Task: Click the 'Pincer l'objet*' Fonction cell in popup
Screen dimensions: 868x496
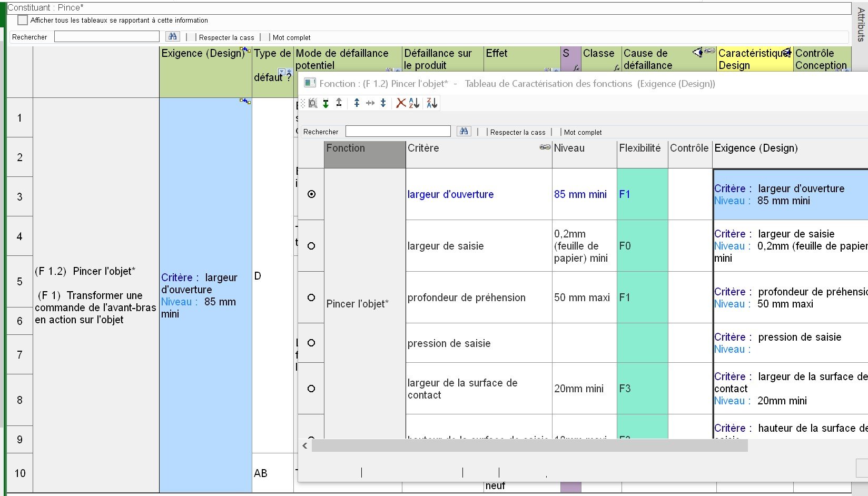Action: pos(365,303)
